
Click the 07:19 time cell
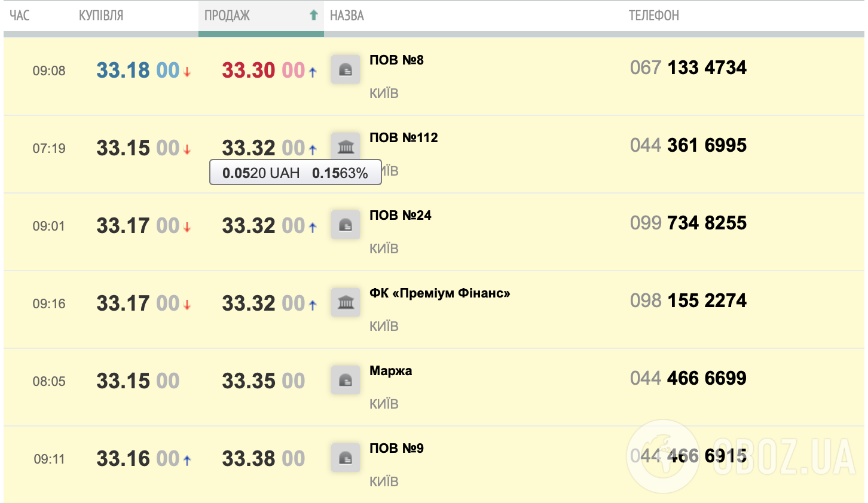coord(49,148)
